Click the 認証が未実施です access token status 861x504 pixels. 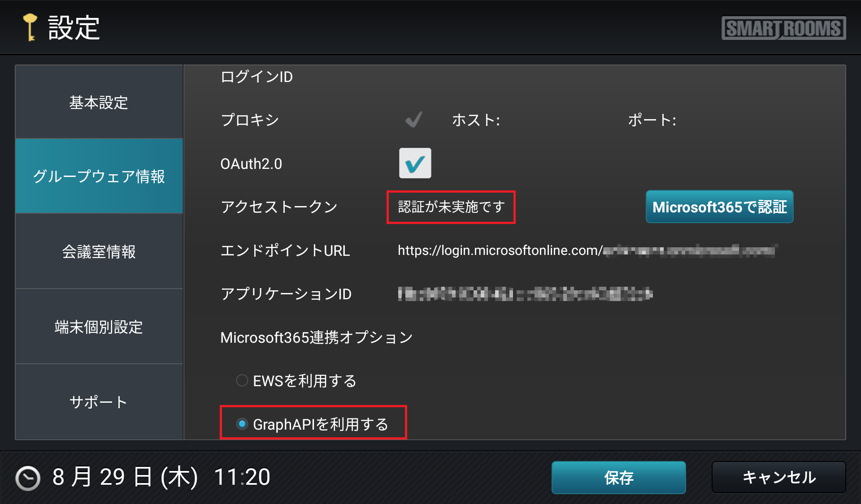point(451,207)
